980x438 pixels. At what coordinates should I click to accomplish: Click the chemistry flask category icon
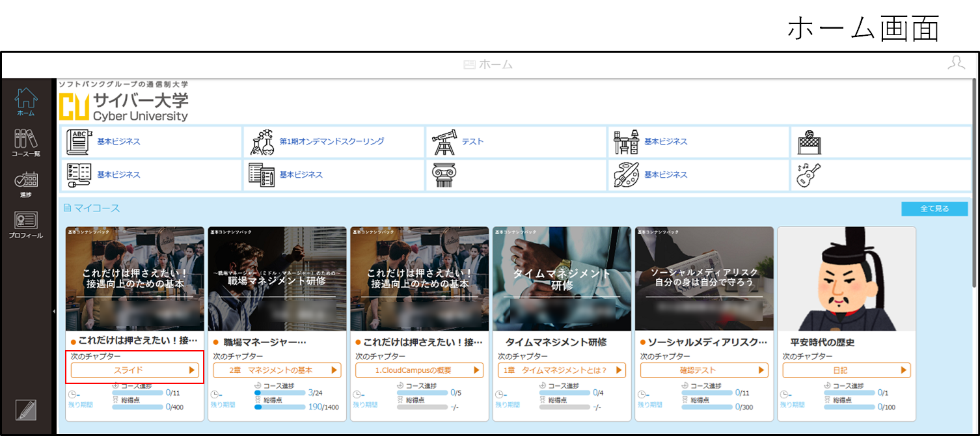coord(262,141)
